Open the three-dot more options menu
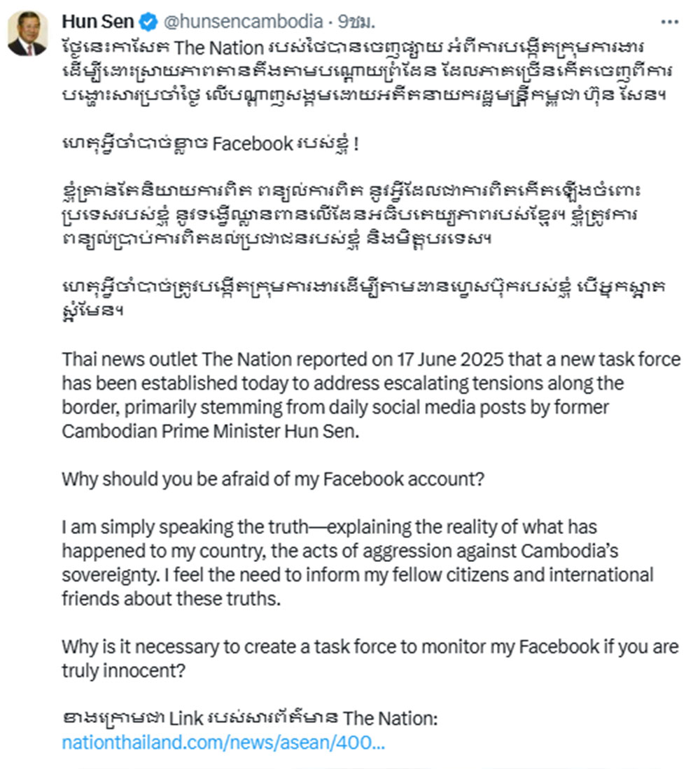The width and height of the screenshot is (700, 769). pos(669,22)
